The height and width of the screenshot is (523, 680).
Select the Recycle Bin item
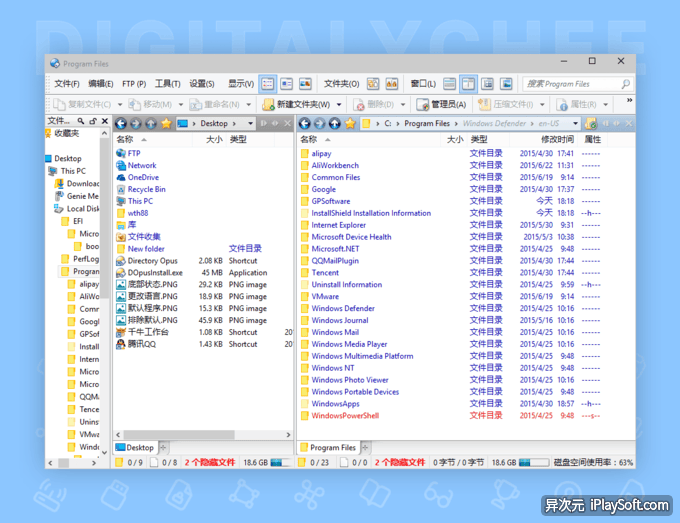click(x=141, y=189)
